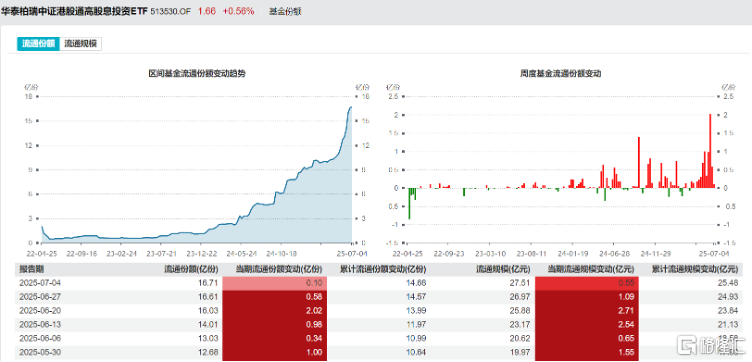Click the deepest green bar in weekly chart
Screen dimensions: 752x362
pyautogui.click(x=409, y=203)
